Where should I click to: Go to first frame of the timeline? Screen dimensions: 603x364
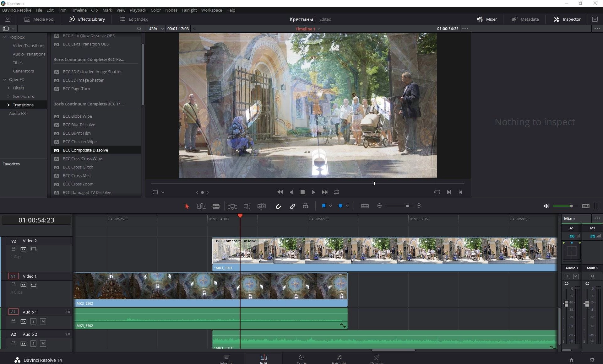point(280,192)
